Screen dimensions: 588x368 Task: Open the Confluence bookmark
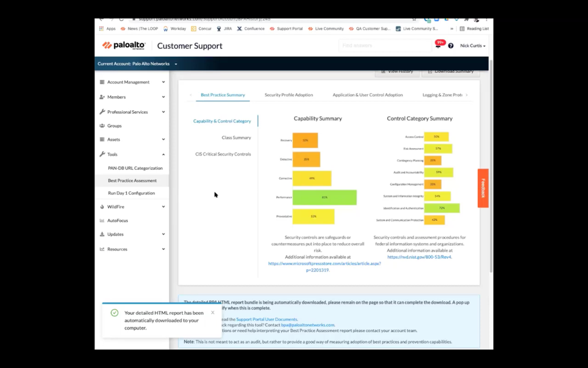pyautogui.click(x=251, y=28)
